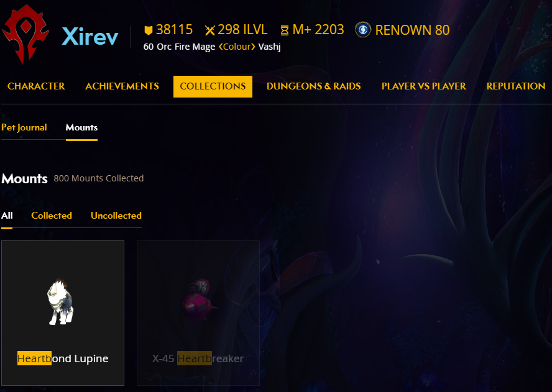
Task: Switch to the Pet Journal sub-tab
Action: (24, 127)
